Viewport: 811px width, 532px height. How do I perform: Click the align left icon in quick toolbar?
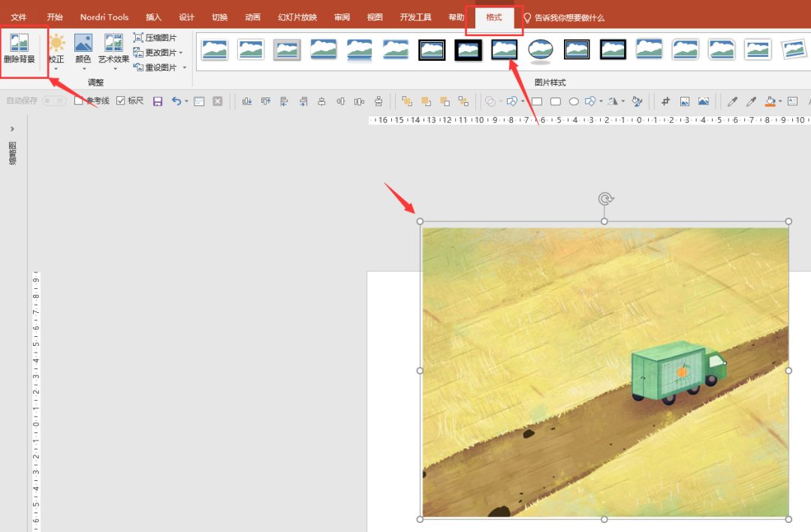click(284, 101)
